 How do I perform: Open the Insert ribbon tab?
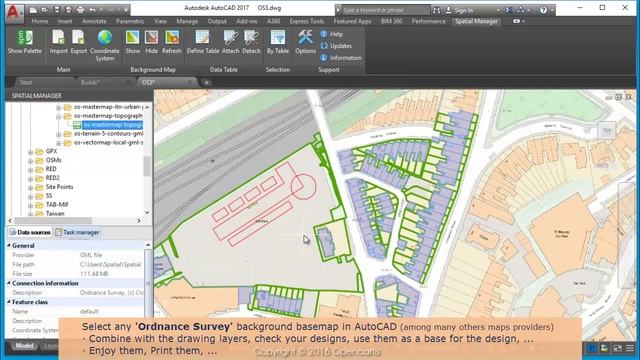tap(65, 21)
